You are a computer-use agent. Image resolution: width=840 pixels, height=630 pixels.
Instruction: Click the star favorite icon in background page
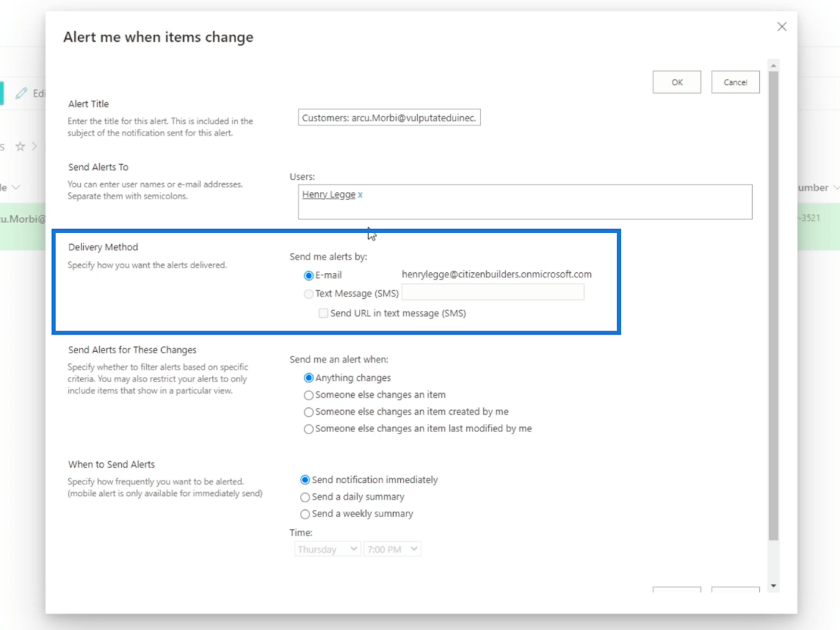pyautogui.click(x=20, y=146)
